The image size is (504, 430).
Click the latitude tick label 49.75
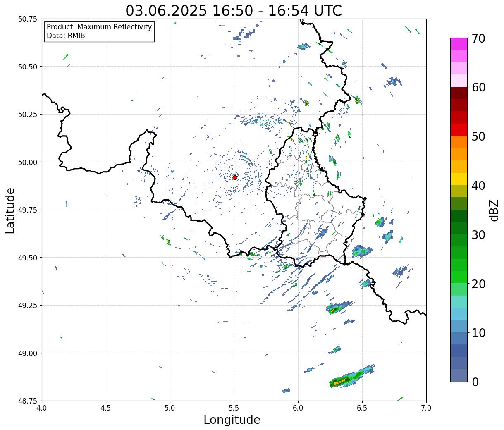tap(28, 210)
